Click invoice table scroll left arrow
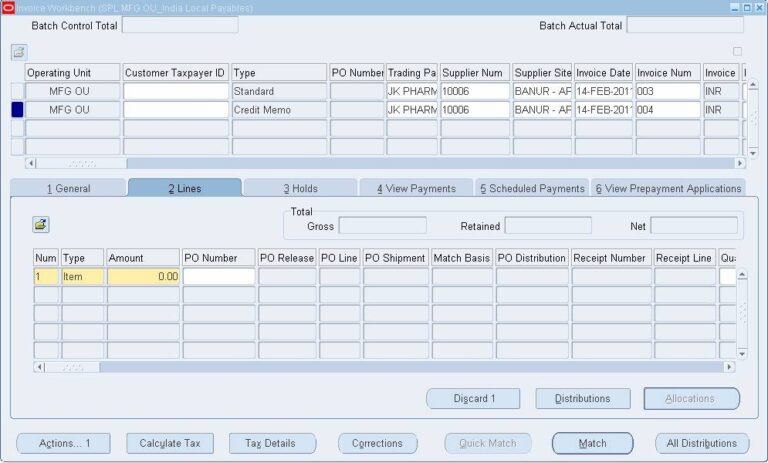 30,163
